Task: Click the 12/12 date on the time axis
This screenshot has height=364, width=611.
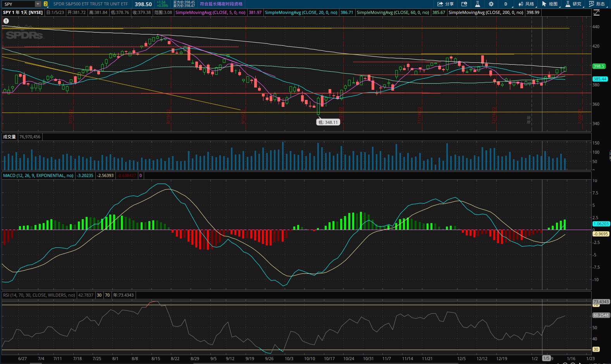Action: [482, 359]
